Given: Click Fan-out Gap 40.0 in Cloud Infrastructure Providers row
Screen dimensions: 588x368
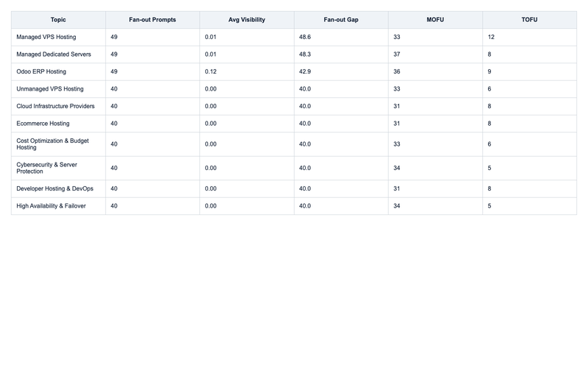Looking at the screenshot, I should point(305,106).
